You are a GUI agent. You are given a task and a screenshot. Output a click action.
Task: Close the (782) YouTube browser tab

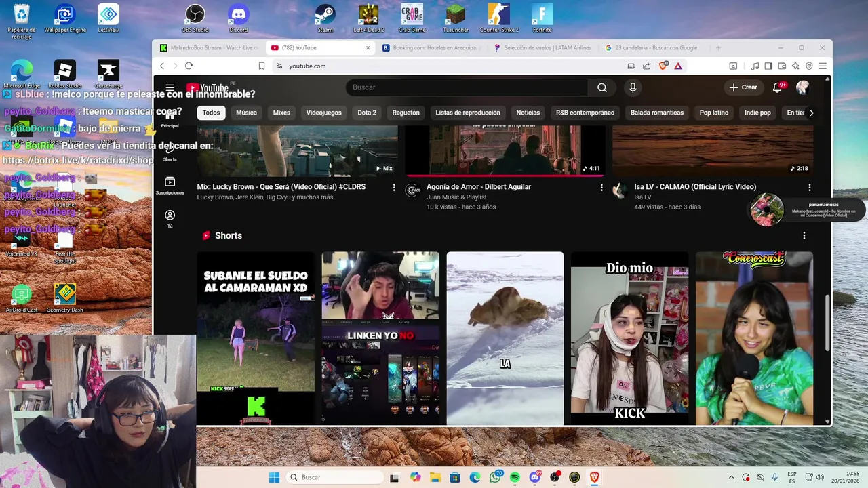368,48
